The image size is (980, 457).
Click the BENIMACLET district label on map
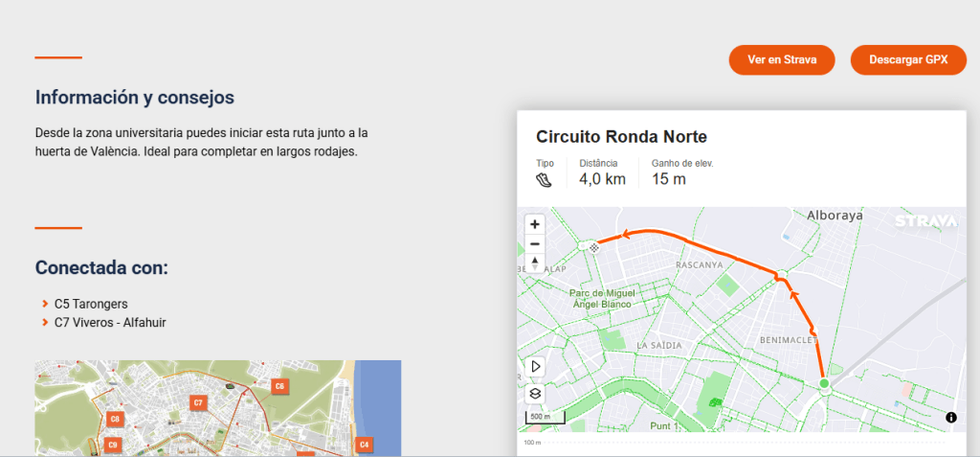point(789,340)
